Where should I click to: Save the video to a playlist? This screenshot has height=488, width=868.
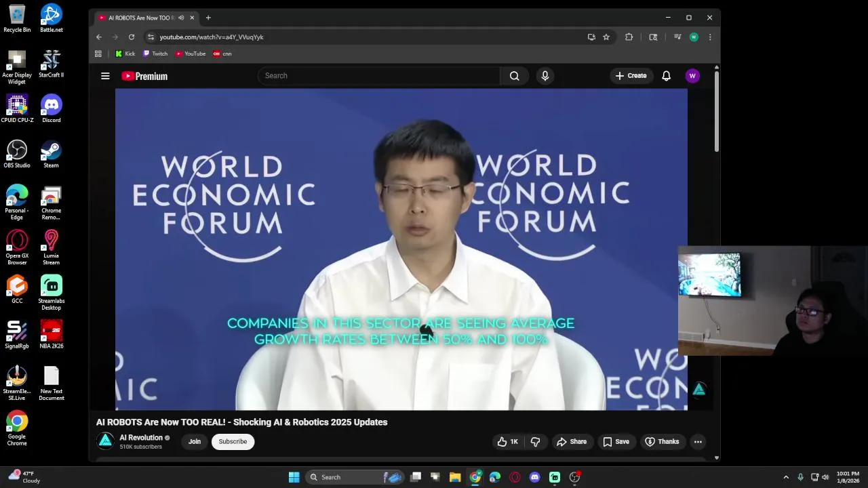tap(616, 442)
